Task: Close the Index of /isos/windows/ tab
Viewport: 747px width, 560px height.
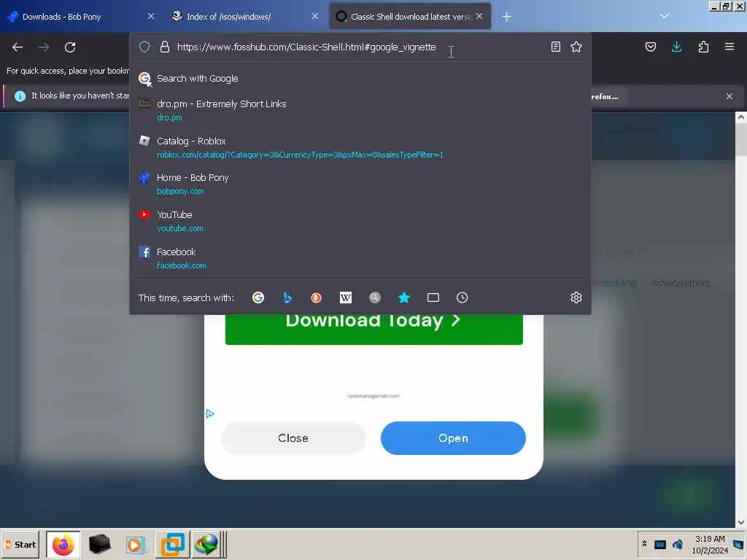Action: (x=315, y=17)
